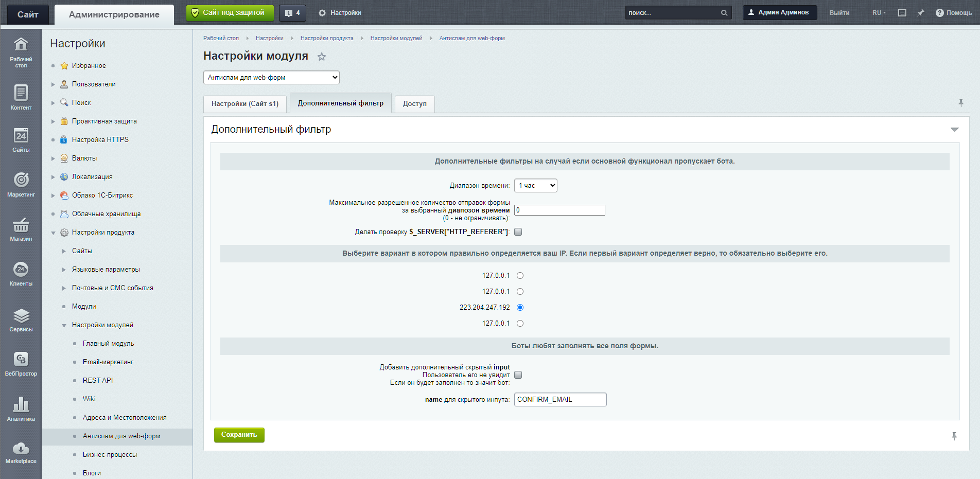Click the Сохранить button
Image resolution: width=980 pixels, height=479 pixels.
tap(239, 435)
